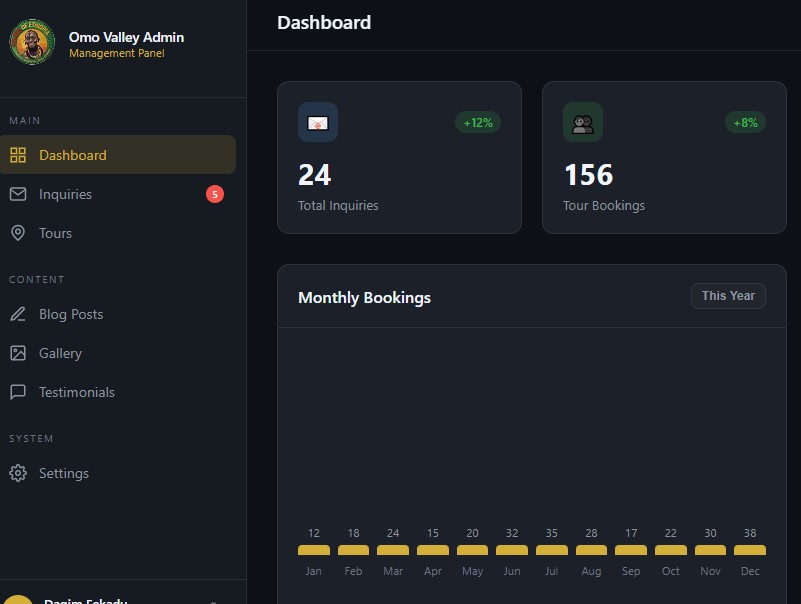Open Settings in the sidebar
The width and height of the screenshot is (801, 604).
tap(118, 473)
